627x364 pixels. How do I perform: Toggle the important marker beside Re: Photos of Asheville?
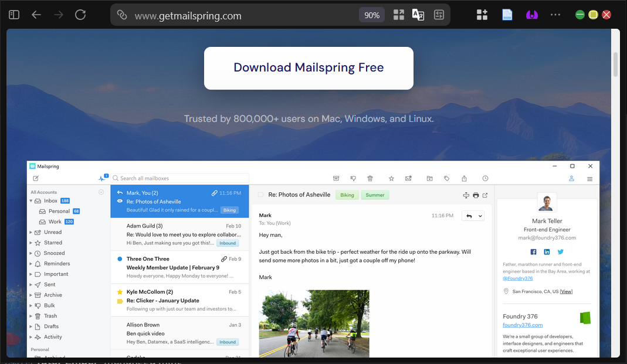point(261,195)
